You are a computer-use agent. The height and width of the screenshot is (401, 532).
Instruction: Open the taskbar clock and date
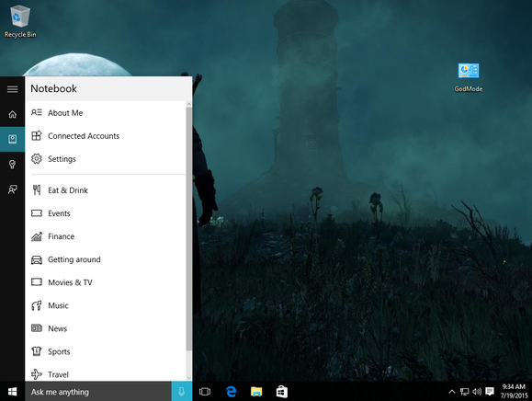[x=514, y=391]
